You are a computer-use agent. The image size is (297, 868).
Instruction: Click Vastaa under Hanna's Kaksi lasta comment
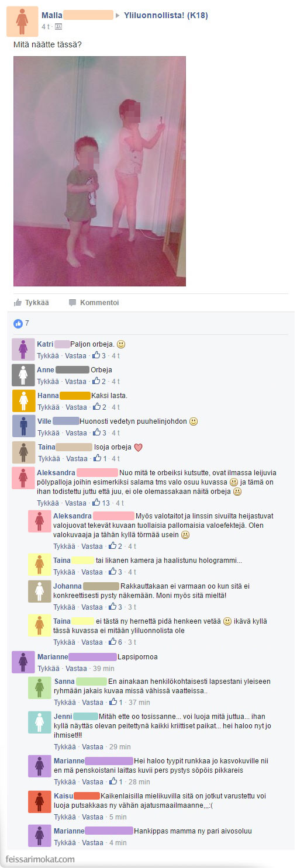coord(75,407)
